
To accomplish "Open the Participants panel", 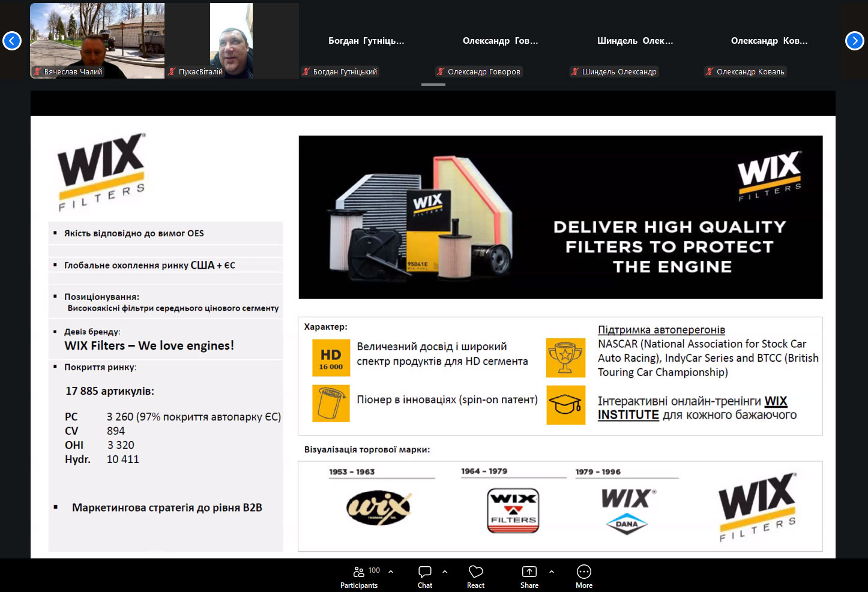I will (359, 577).
